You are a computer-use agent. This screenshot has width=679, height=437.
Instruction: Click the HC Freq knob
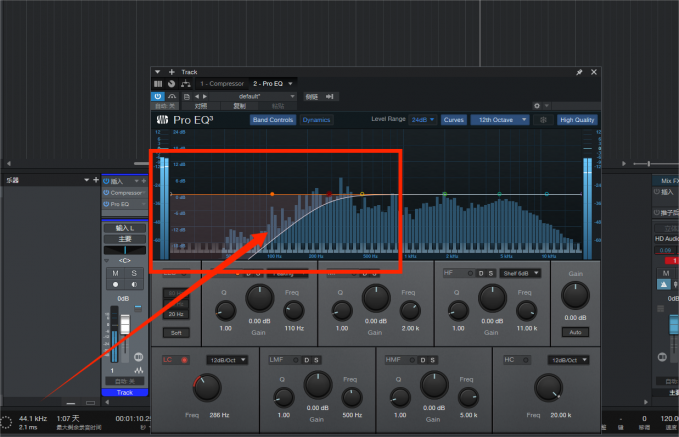click(x=548, y=388)
